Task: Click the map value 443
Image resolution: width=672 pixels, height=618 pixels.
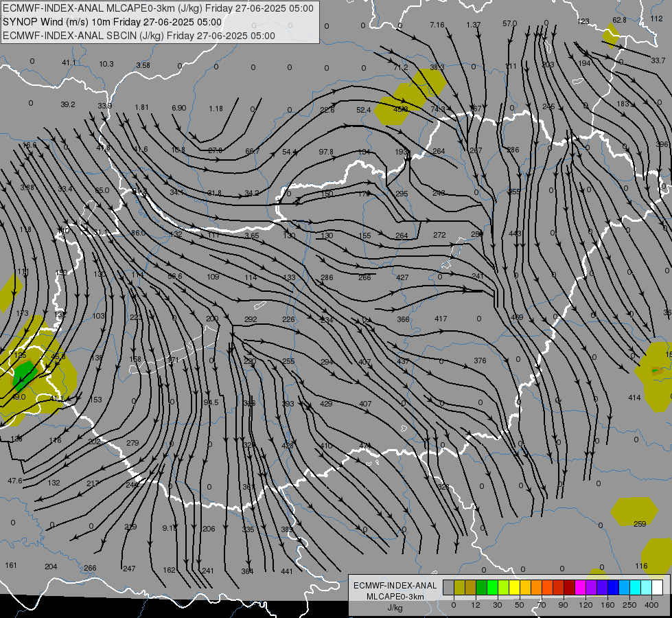Action: [x=515, y=233]
